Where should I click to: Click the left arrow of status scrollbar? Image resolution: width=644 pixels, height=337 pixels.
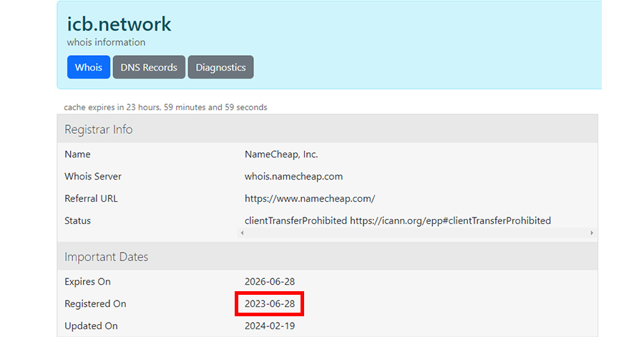(x=243, y=233)
